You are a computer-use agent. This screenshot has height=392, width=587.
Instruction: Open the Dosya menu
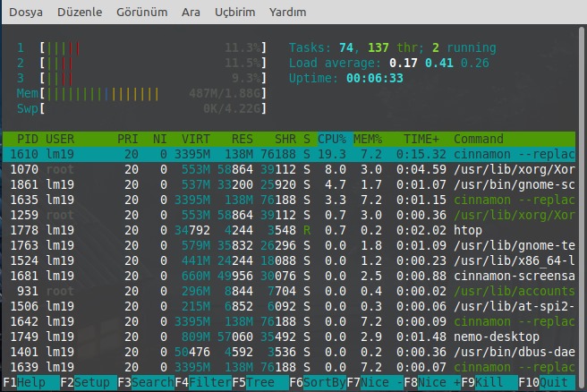pos(26,13)
